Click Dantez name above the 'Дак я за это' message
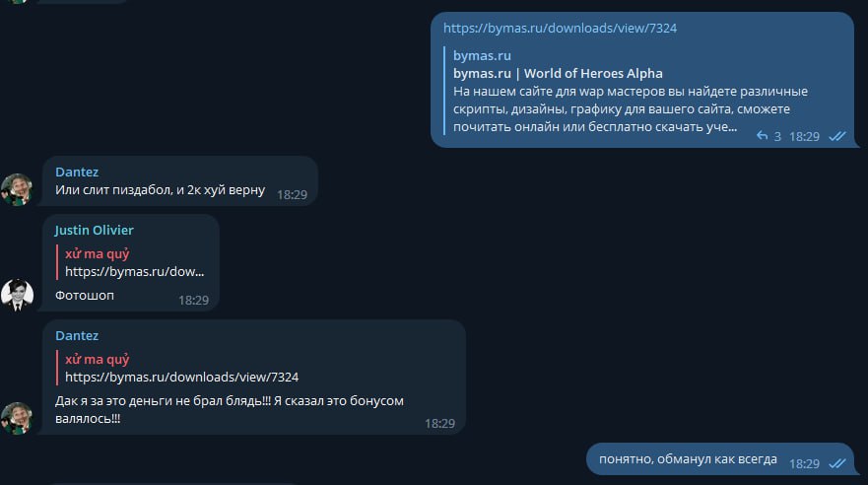Viewport: 868px width, 485px height. click(x=77, y=335)
